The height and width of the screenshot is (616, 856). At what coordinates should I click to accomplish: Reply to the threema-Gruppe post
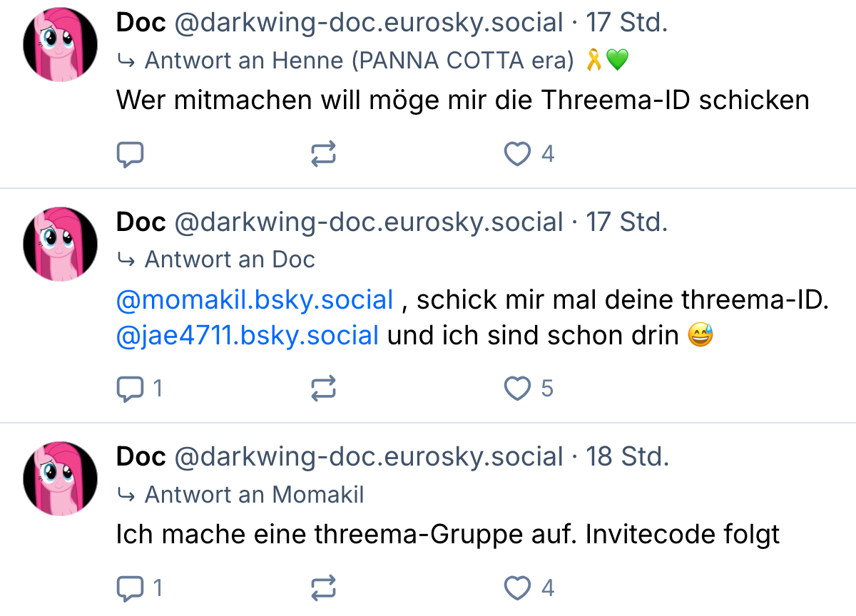131,588
